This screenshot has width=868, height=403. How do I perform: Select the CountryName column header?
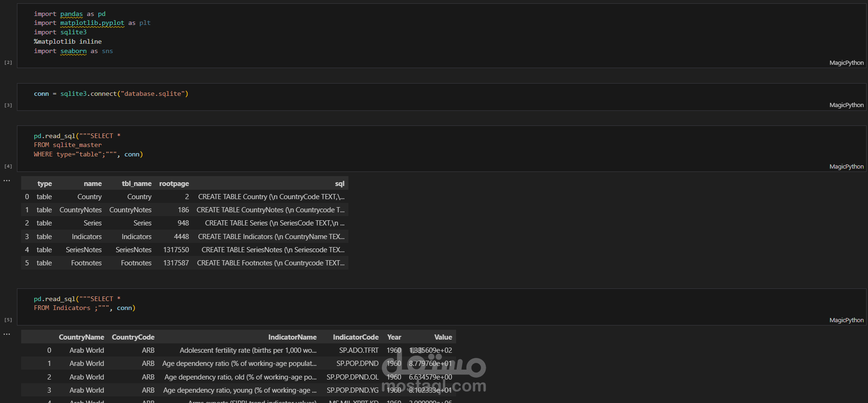pyautogui.click(x=81, y=337)
